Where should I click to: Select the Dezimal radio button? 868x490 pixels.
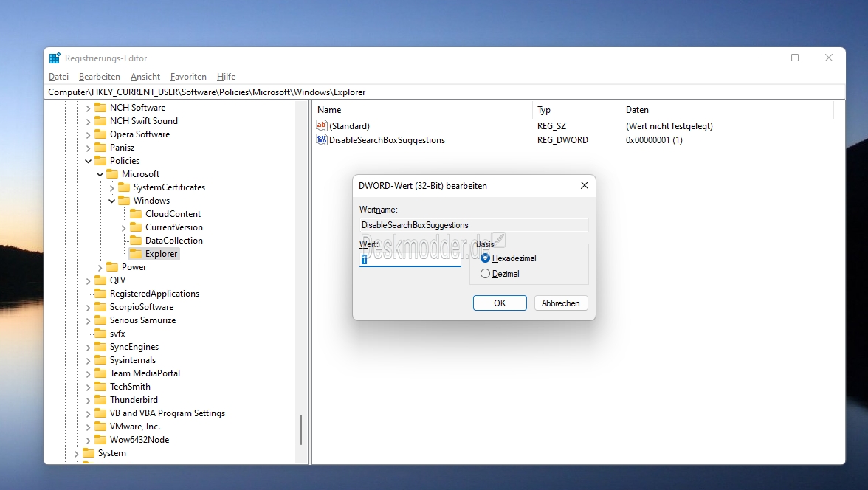pyautogui.click(x=485, y=274)
